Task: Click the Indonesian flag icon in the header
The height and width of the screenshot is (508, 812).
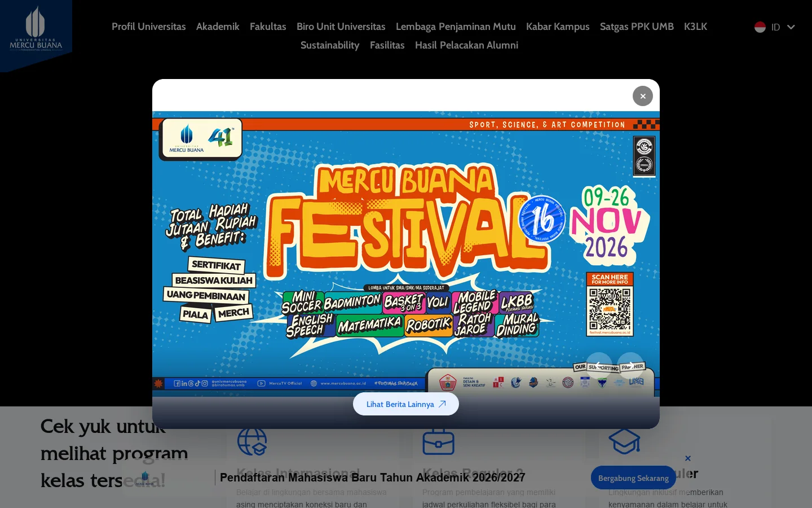Action: 760,27
